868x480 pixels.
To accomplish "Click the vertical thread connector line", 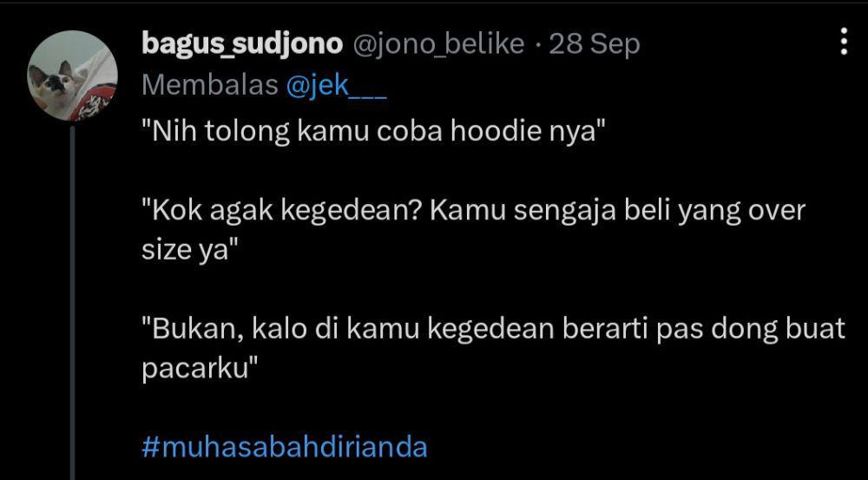I will [x=72, y=302].
